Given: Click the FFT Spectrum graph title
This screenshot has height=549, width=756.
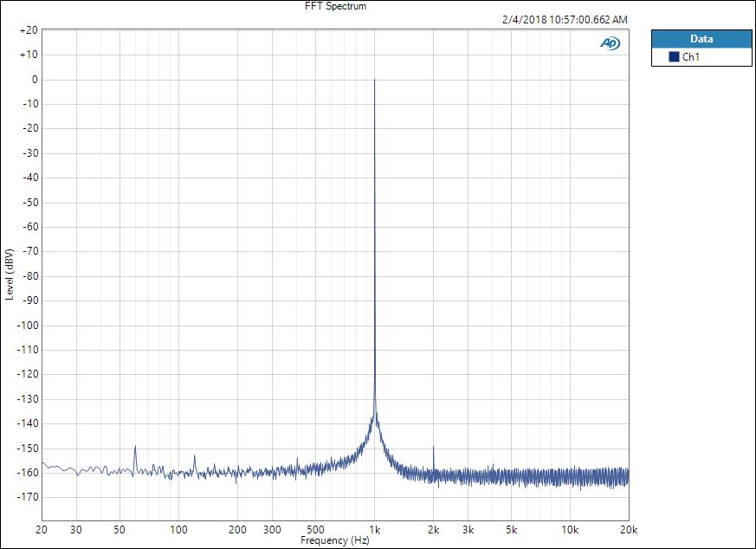Looking at the screenshot, I should pos(336,6).
